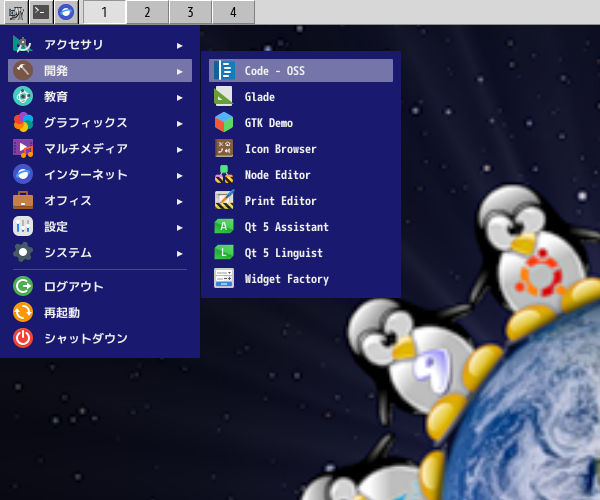Click the 教育 category icon
This screenshot has width=600, height=500.
(23, 96)
